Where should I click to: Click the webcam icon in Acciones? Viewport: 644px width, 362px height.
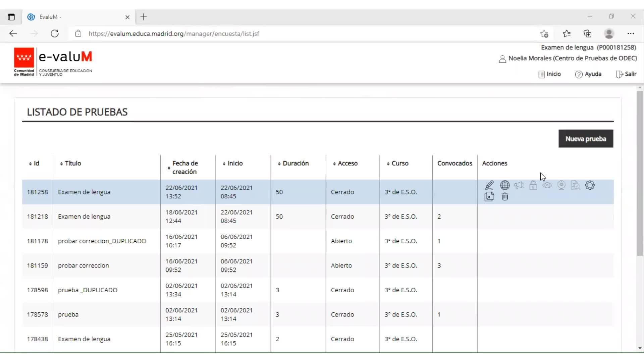[x=561, y=185]
